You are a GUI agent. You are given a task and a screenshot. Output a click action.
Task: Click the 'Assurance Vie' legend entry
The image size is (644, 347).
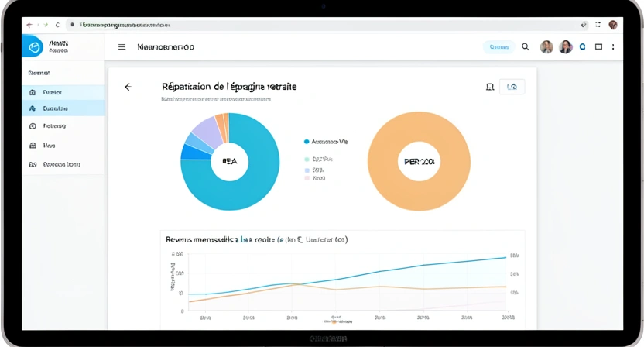coord(326,142)
